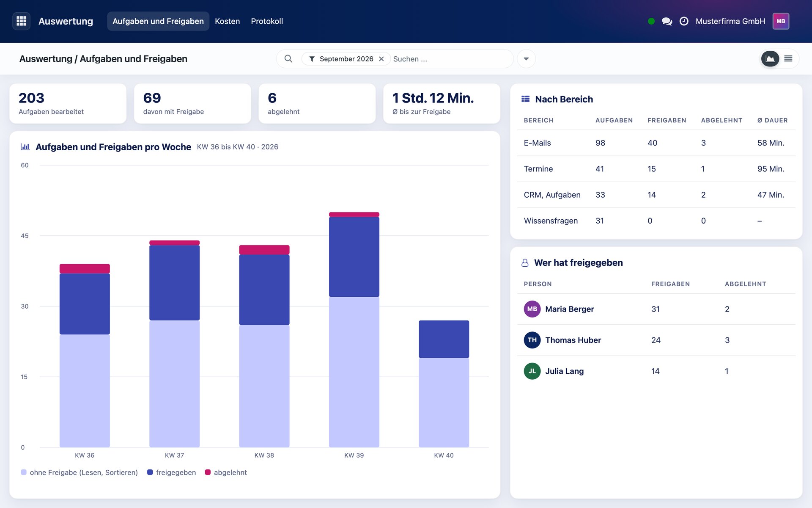
Task: Toggle 'ohne Freigabe' legend swatch
Action: pyautogui.click(x=24, y=472)
